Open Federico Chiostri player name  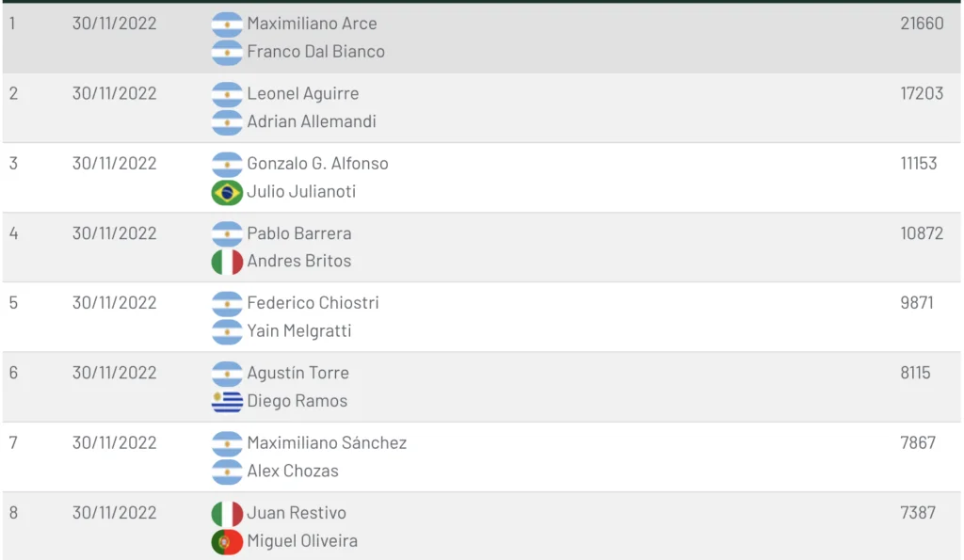point(313,303)
